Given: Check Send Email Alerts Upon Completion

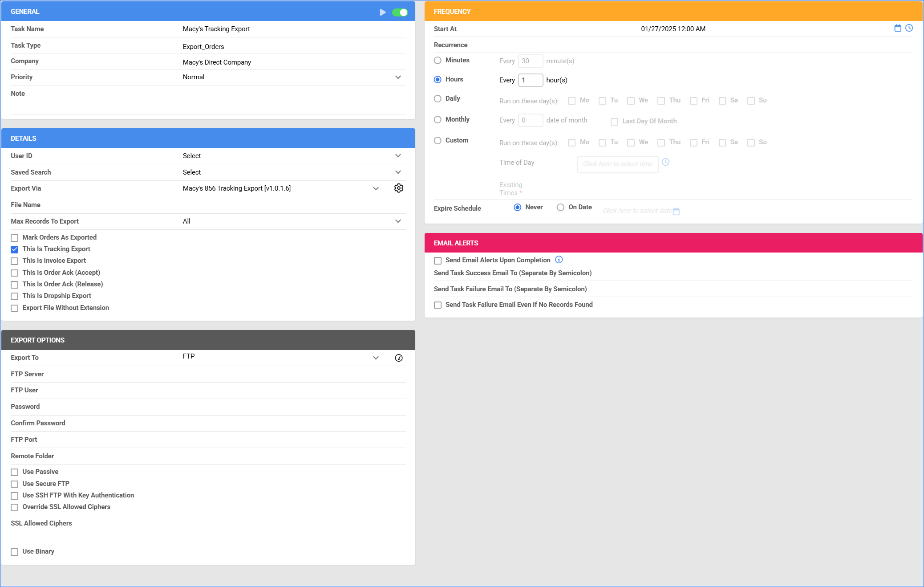Looking at the screenshot, I should tap(438, 261).
